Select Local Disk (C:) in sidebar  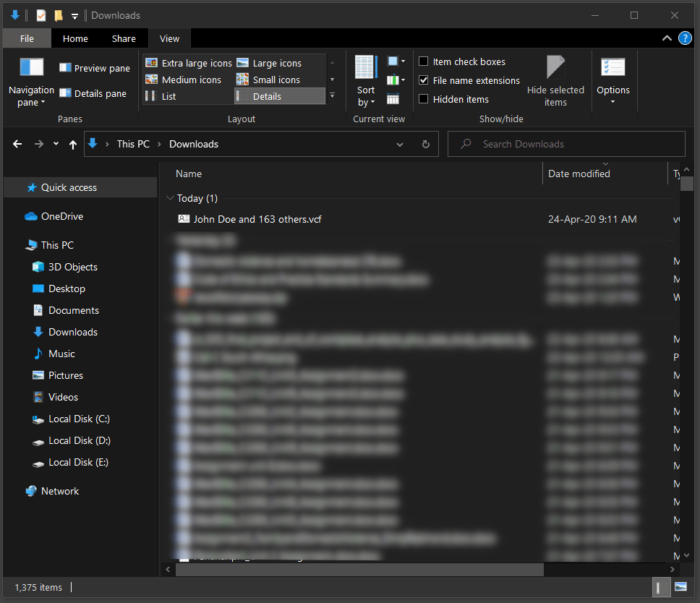click(78, 419)
